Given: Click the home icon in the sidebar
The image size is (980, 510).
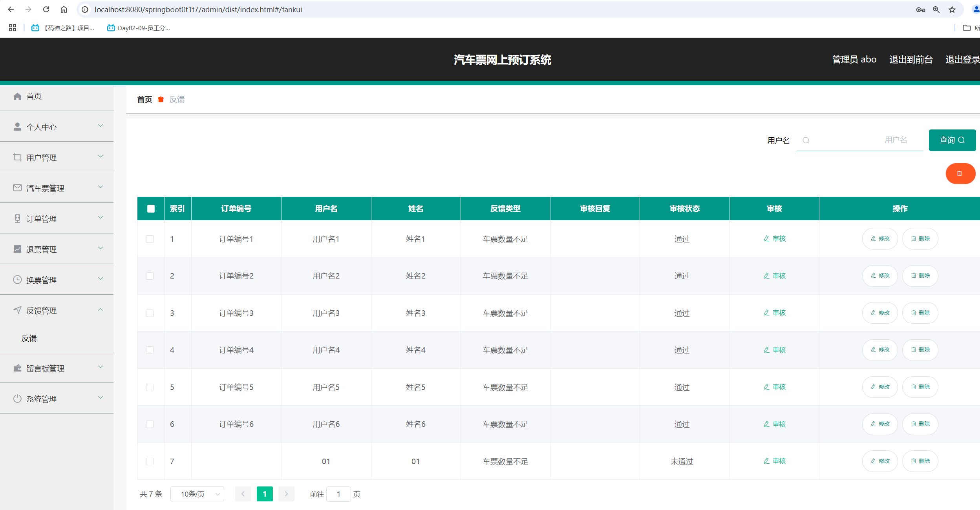Looking at the screenshot, I should (17, 96).
